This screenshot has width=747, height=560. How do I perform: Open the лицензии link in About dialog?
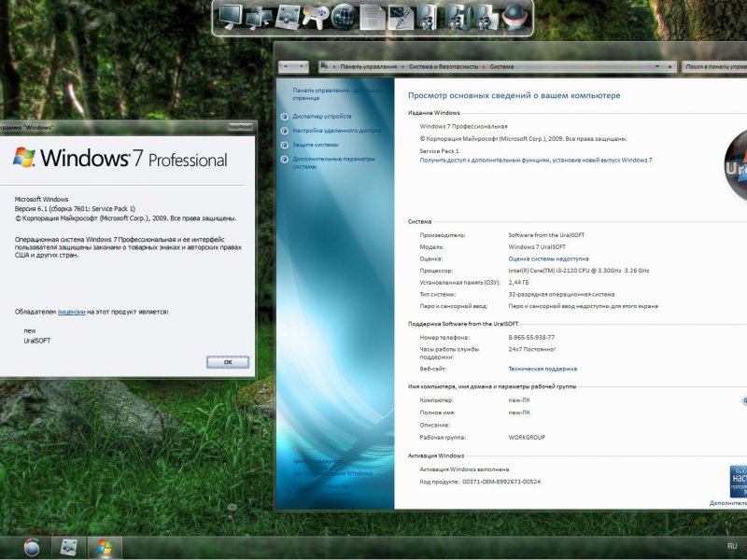coord(72,312)
